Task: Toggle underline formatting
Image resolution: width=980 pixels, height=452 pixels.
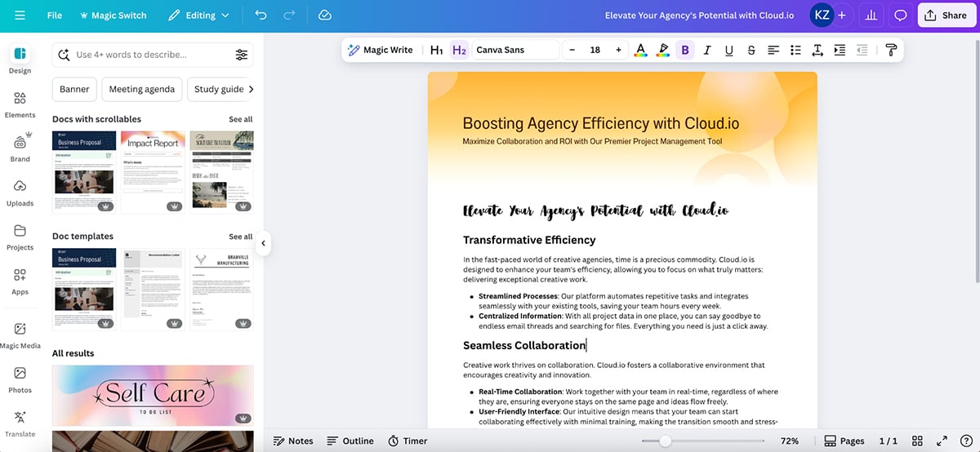Action: [x=729, y=50]
